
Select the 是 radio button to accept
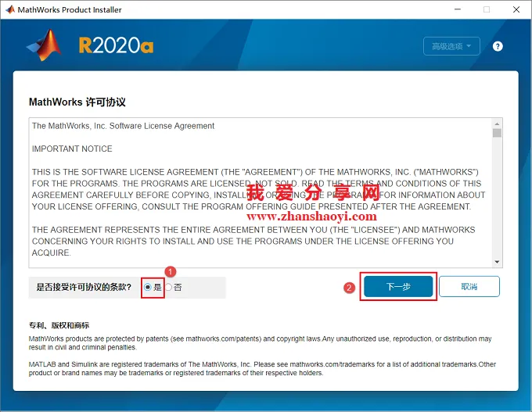pos(148,287)
